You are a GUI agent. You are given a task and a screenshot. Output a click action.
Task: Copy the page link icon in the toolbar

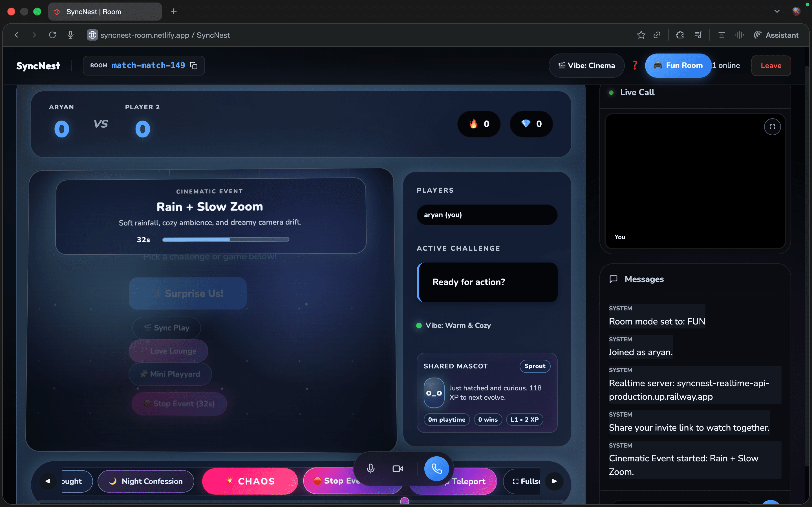[657, 35]
